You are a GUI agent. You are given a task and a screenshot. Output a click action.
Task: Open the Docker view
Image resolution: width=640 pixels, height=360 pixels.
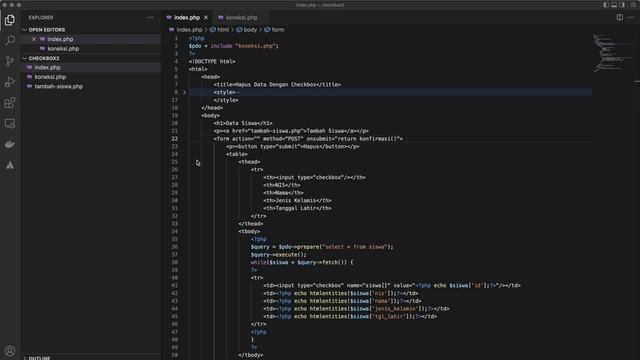[10, 144]
